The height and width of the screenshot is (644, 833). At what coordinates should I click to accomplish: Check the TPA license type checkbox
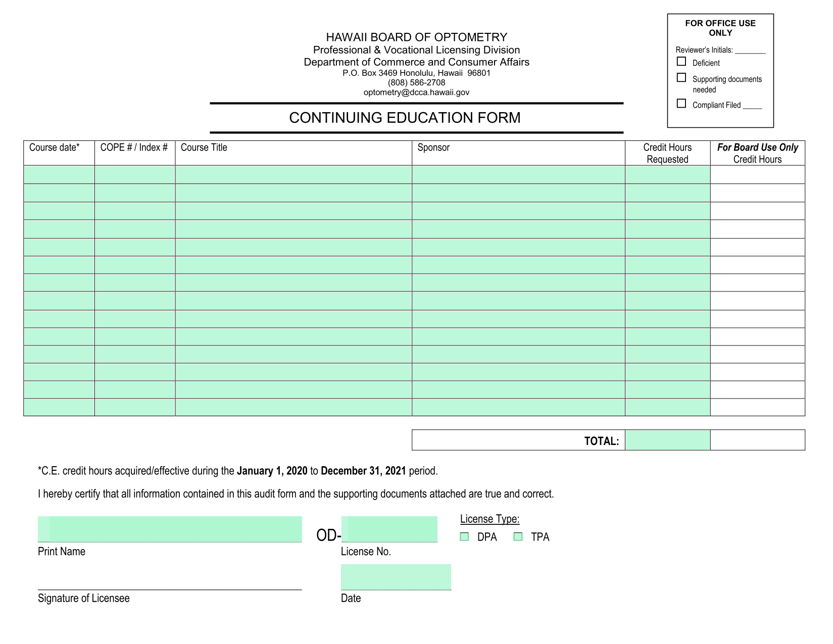(x=518, y=536)
